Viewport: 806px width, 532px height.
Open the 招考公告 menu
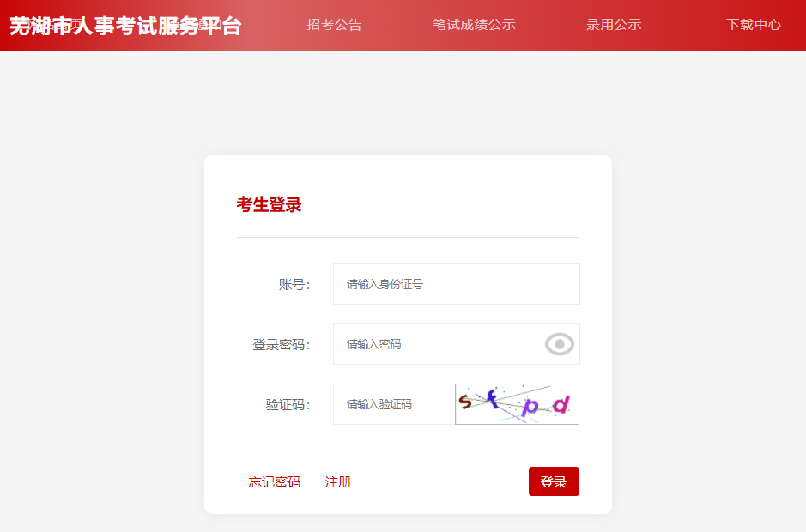pyautogui.click(x=334, y=25)
